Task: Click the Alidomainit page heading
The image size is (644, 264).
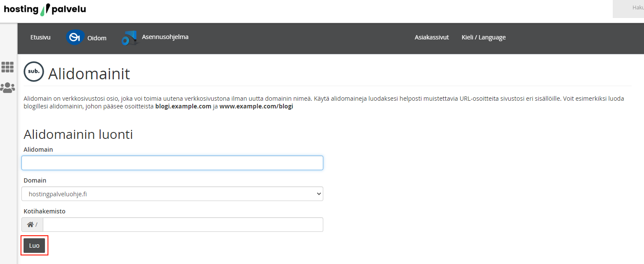Action: (89, 74)
